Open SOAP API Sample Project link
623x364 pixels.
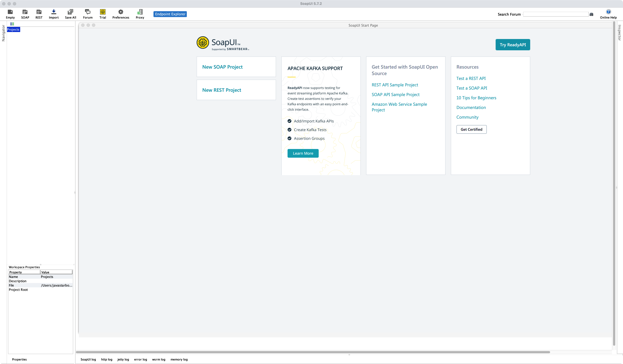pyautogui.click(x=396, y=94)
